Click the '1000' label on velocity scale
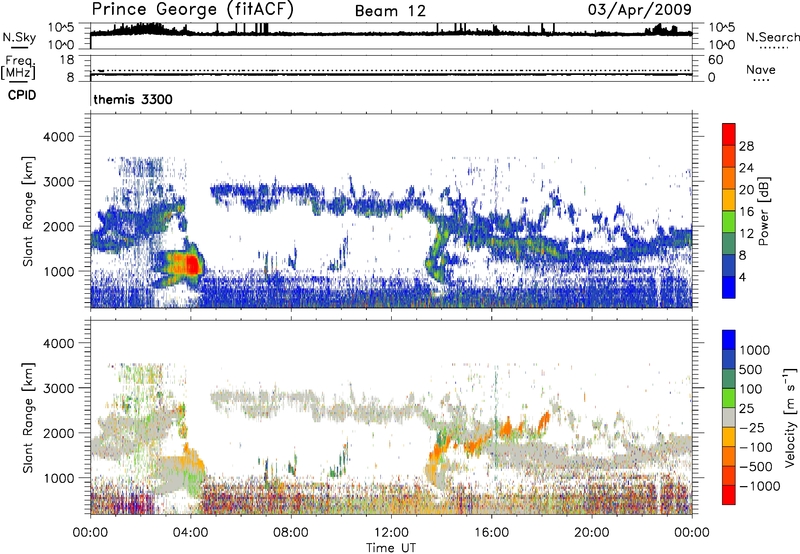This screenshot has width=800, height=554. coord(754,350)
